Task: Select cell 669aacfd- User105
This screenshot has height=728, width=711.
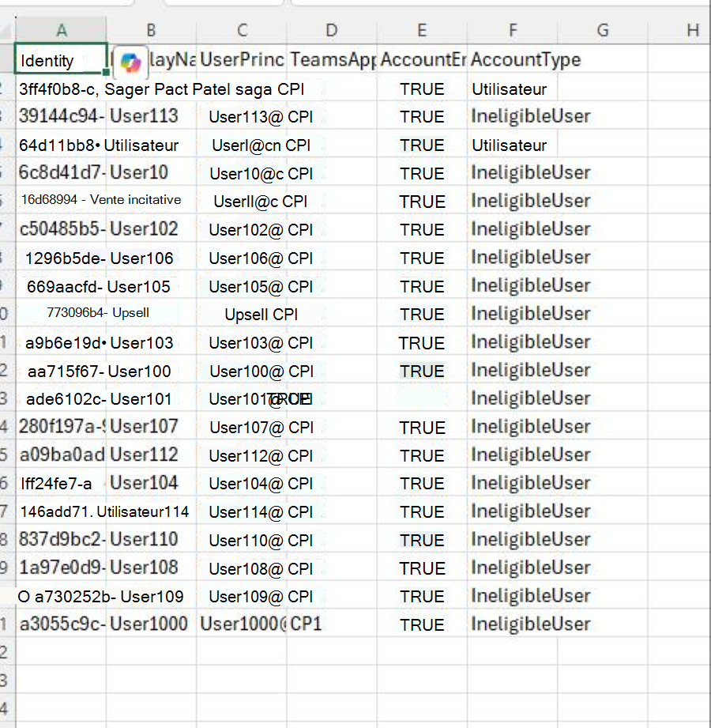Action: click(99, 286)
